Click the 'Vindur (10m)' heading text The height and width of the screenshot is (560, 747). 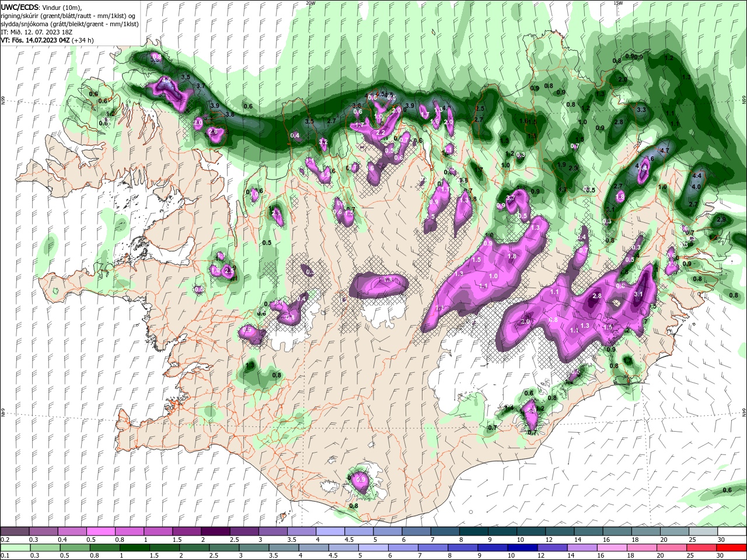[x=61, y=7]
